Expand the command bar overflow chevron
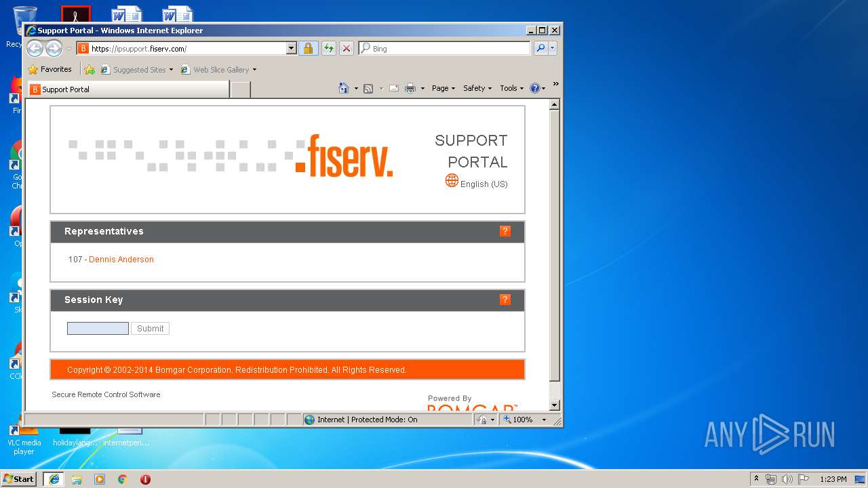Screen dimensions: 868x488 [x=555, y=85]
